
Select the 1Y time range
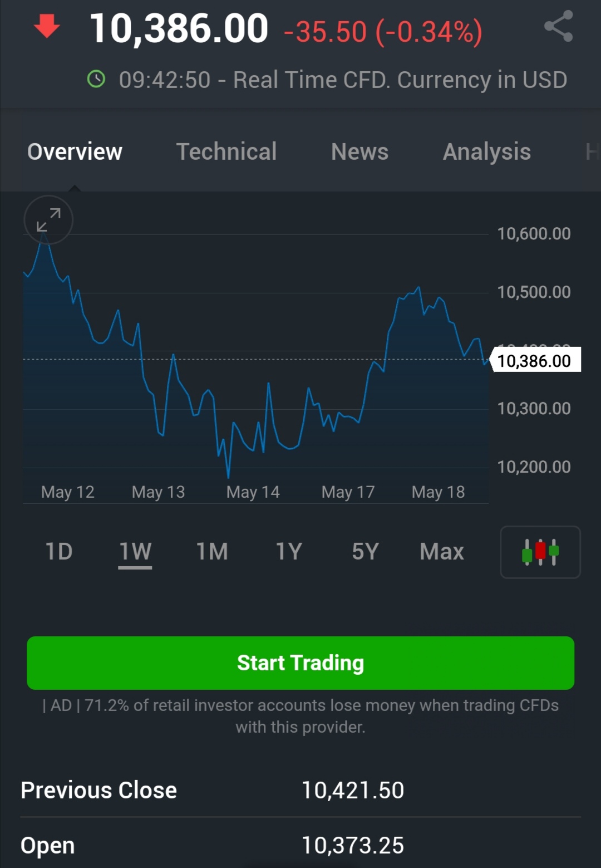[x=289, y=552]
